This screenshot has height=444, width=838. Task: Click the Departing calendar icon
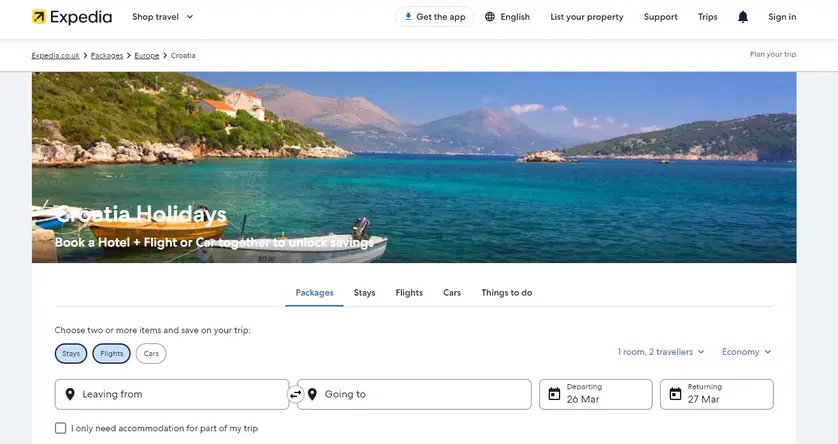[x=554, y=394]
